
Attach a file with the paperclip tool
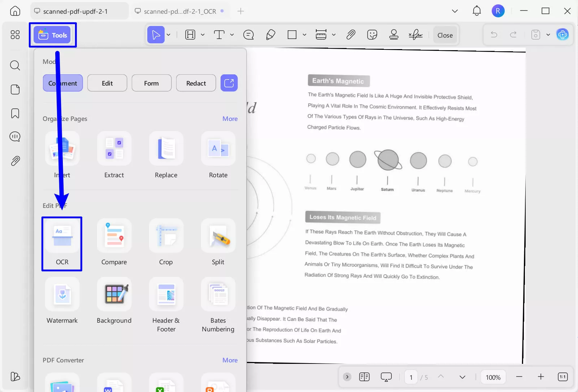click(350, 35)
